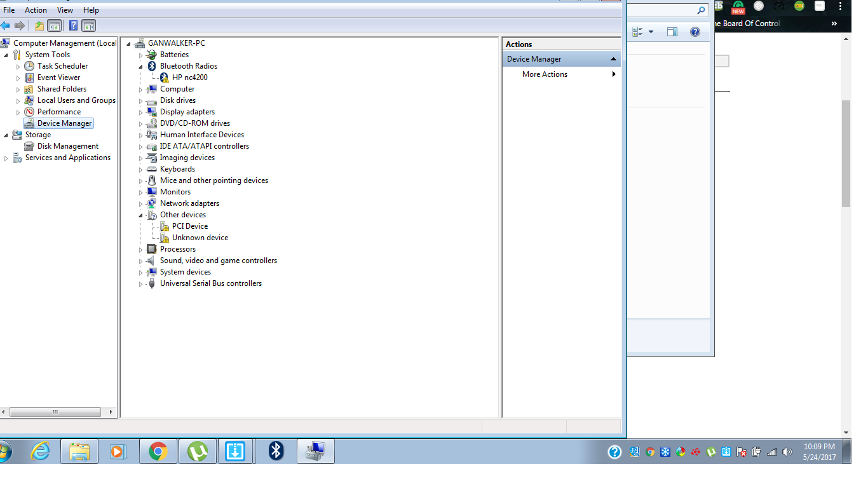The height and width of the screenshot is (488, 868).
Task: Click the Mice and other pointing devices icon
Action: tap(152, 180)
